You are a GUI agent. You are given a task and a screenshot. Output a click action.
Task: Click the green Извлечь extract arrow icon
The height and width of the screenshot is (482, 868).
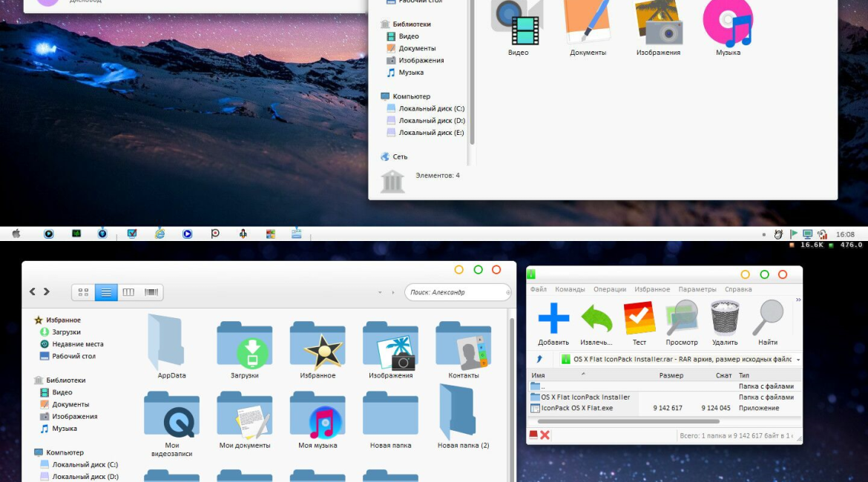tap(596, 319)
